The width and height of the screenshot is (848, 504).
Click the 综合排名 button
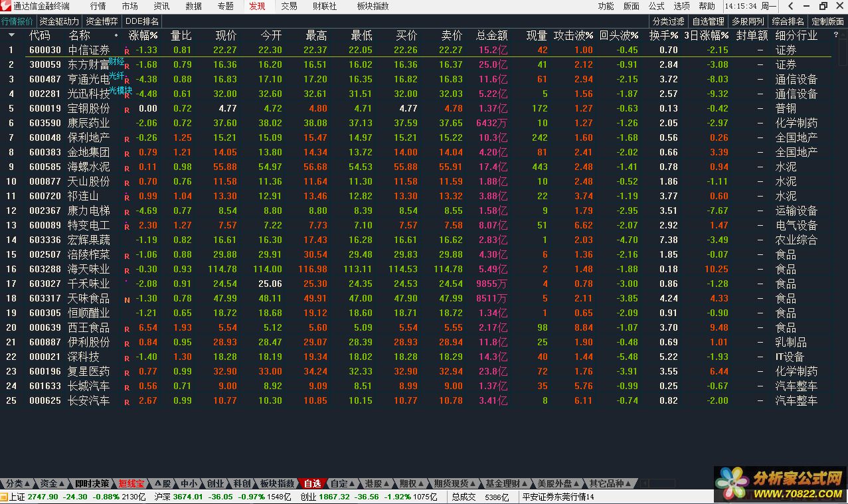788,21
